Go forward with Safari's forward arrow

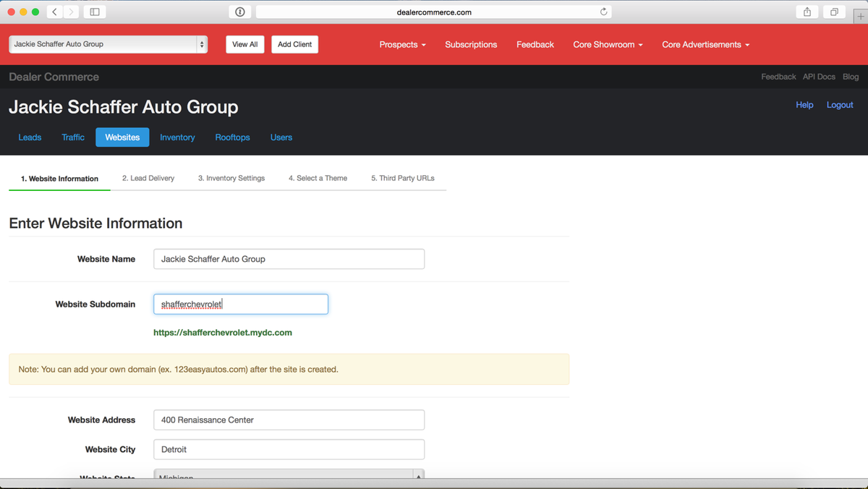(x=72, y=12)
